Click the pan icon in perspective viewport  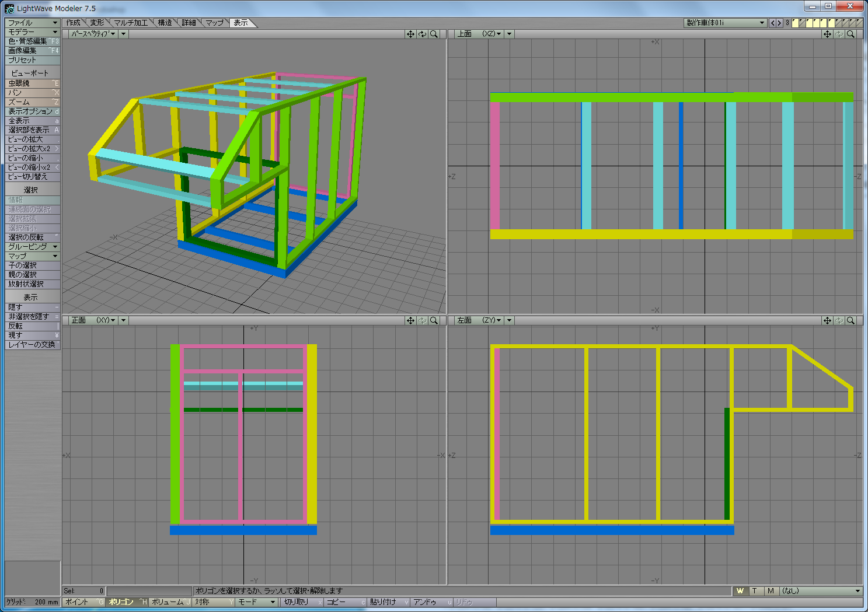[410, 34]
